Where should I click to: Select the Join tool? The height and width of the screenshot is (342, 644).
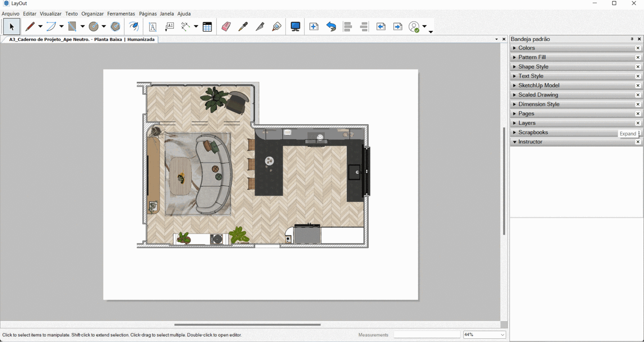pyautogui.click(x=276, y=26)
